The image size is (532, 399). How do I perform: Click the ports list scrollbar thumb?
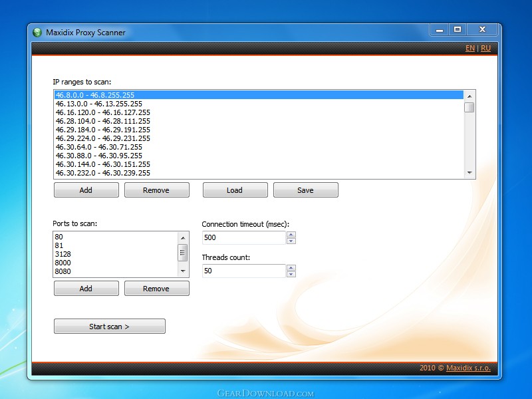pos(183,253)
